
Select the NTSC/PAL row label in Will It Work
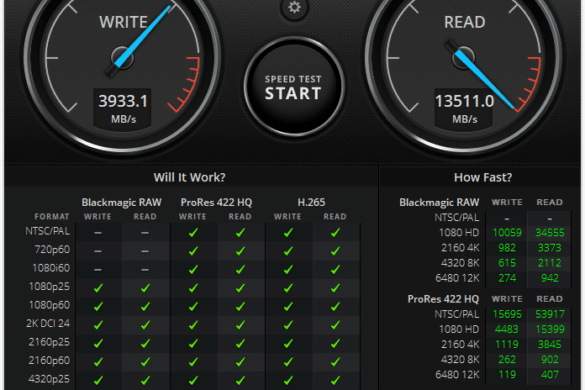click(x=48, y=231)
